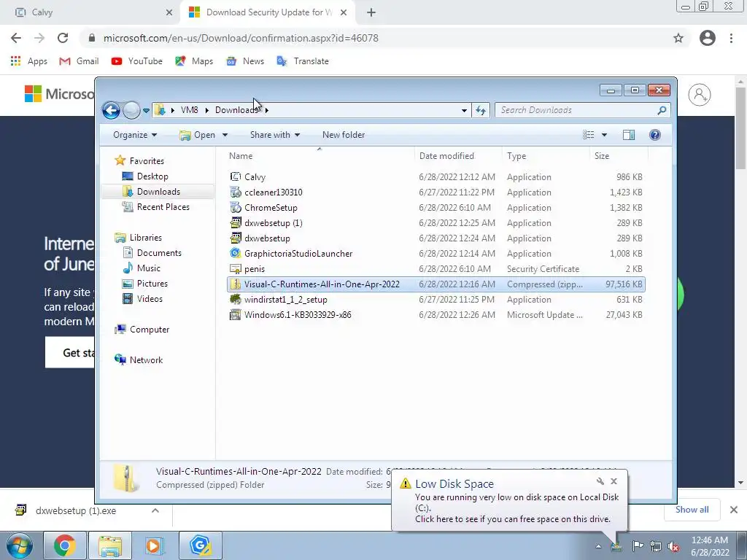This screenshot has width=747, height=560.
Task: Select the dxwebsetup (1) file
Action: pos(436,223)
